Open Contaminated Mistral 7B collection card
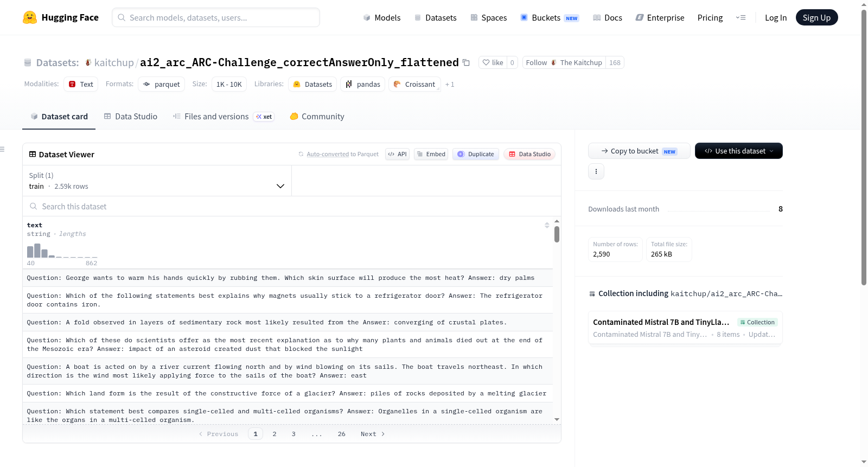The image size is (868, 467). 685,328
